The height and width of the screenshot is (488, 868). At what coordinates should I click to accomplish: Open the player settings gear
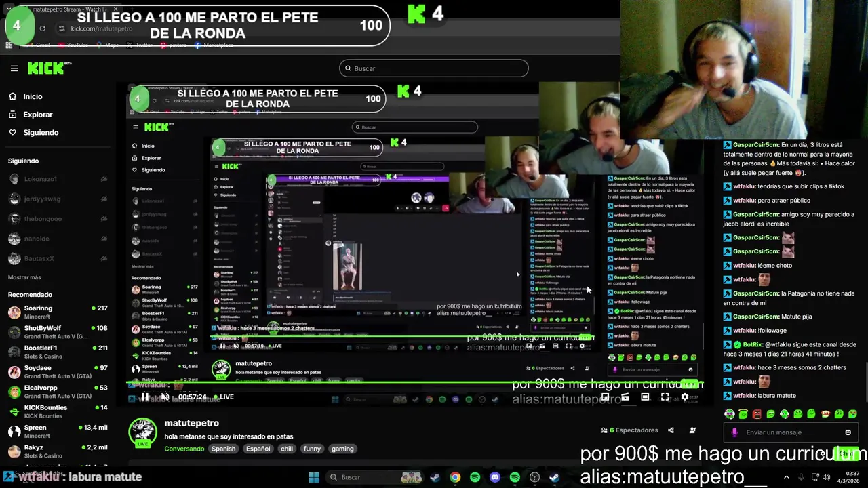[684, 397]
